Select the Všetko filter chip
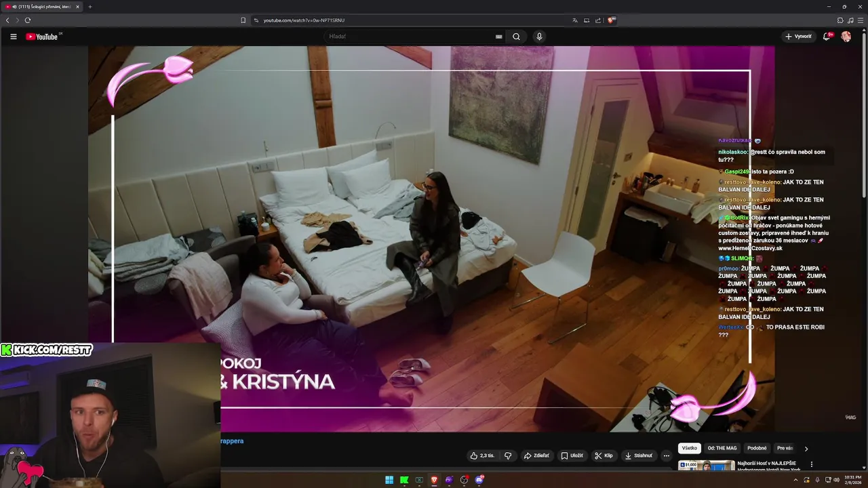The height and width of the screenshot is (488, 868). [x=690, y=448]
